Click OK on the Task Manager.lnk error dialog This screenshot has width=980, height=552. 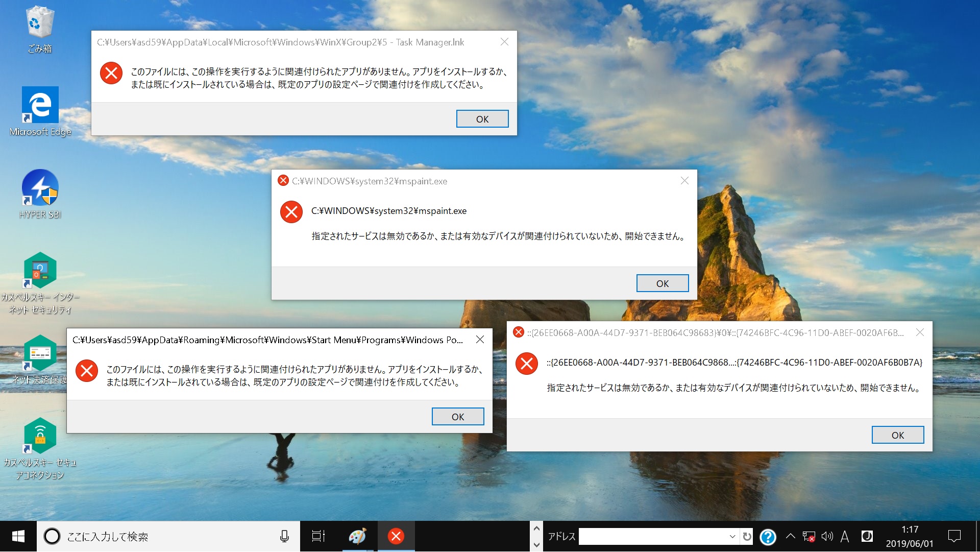coord(482,119)
